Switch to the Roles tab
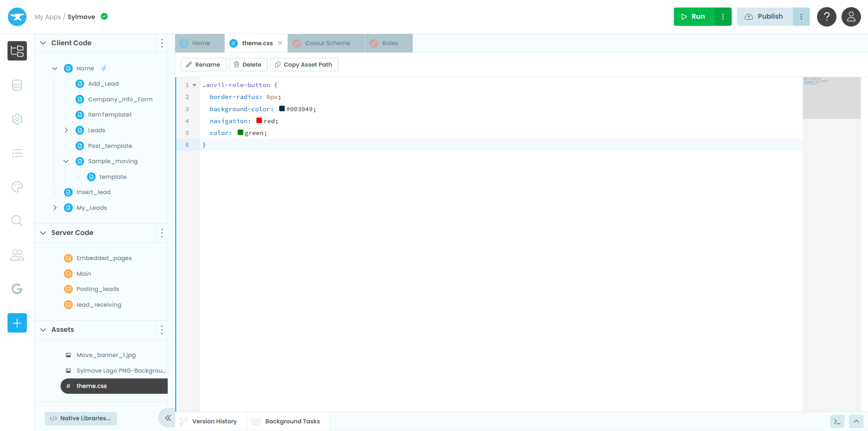This screenshot has width=868, height=431. point(389,43)
